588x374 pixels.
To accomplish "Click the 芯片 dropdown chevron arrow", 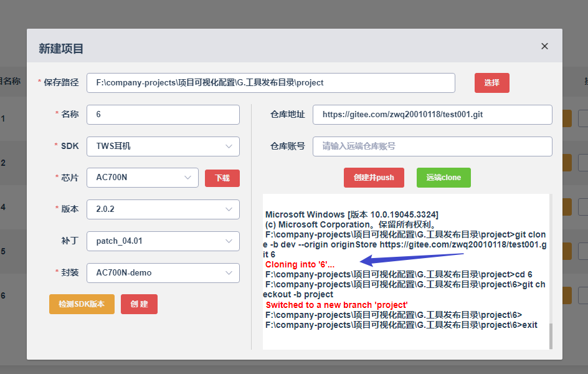I will (x=187, y=178).
